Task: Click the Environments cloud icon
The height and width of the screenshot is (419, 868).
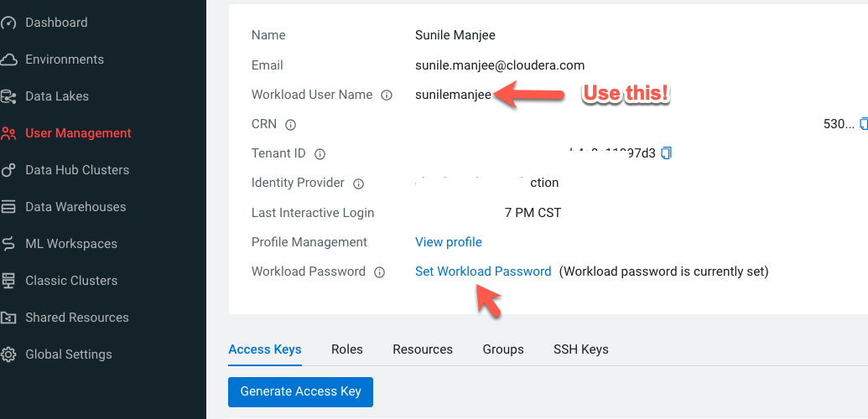Action: (x=8, y=59)
